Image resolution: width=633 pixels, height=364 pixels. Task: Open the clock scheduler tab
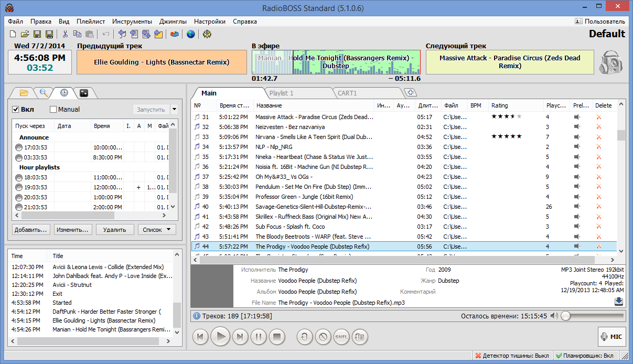[x=64, y=93]
